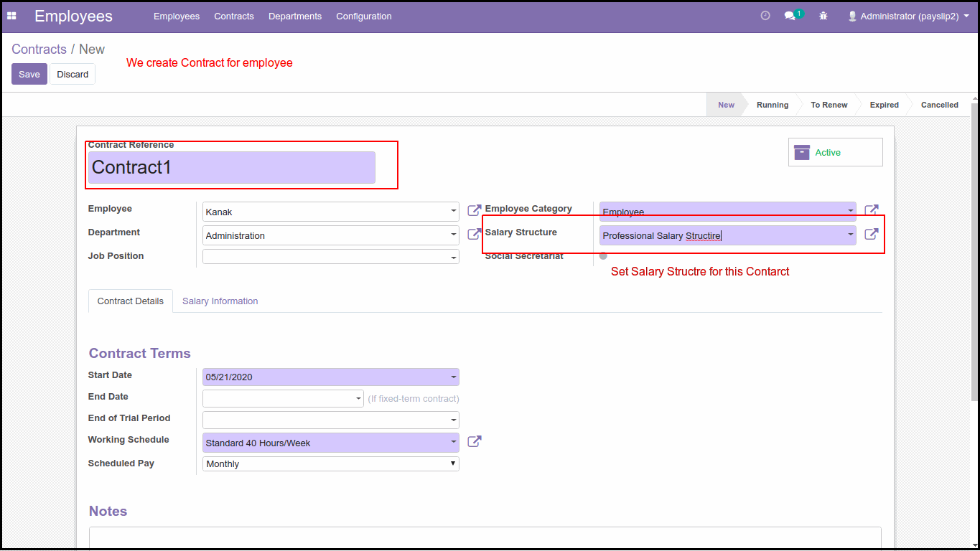Viewport: 980px width, 551px height.
Task: Toggle the Active status button
Action: tap(836, 152)
